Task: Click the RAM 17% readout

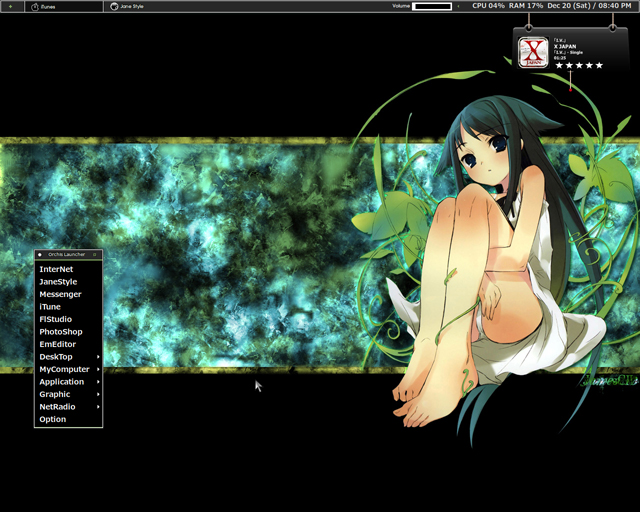Action: [x=526, y=6]
